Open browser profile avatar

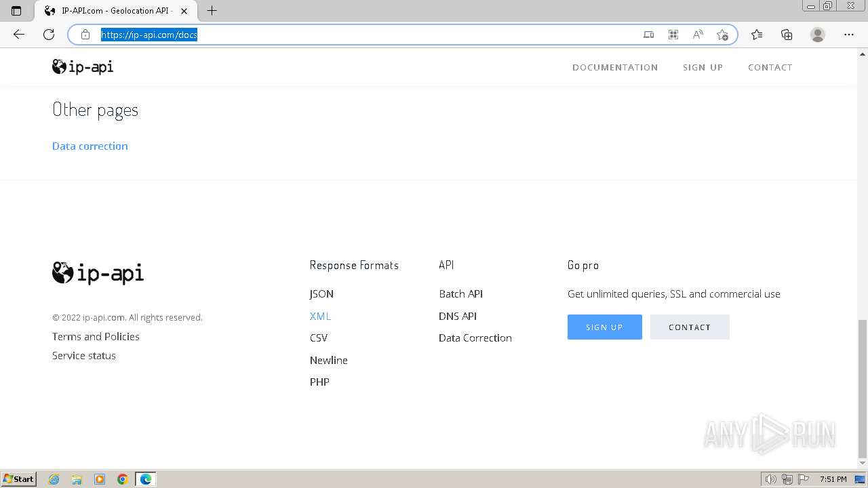click(818, 35)
